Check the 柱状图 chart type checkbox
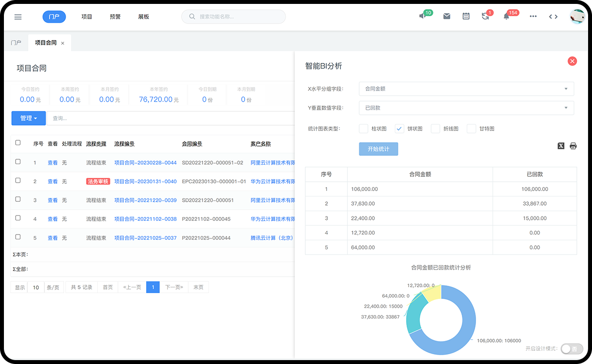 364,128
